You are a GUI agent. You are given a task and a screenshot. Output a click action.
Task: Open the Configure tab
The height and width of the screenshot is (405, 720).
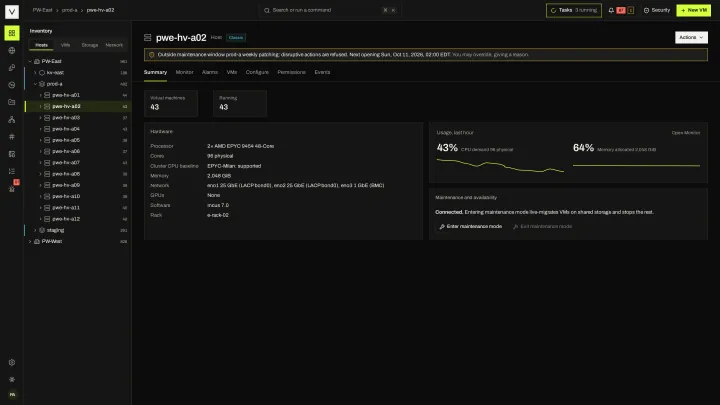[257, 72]
